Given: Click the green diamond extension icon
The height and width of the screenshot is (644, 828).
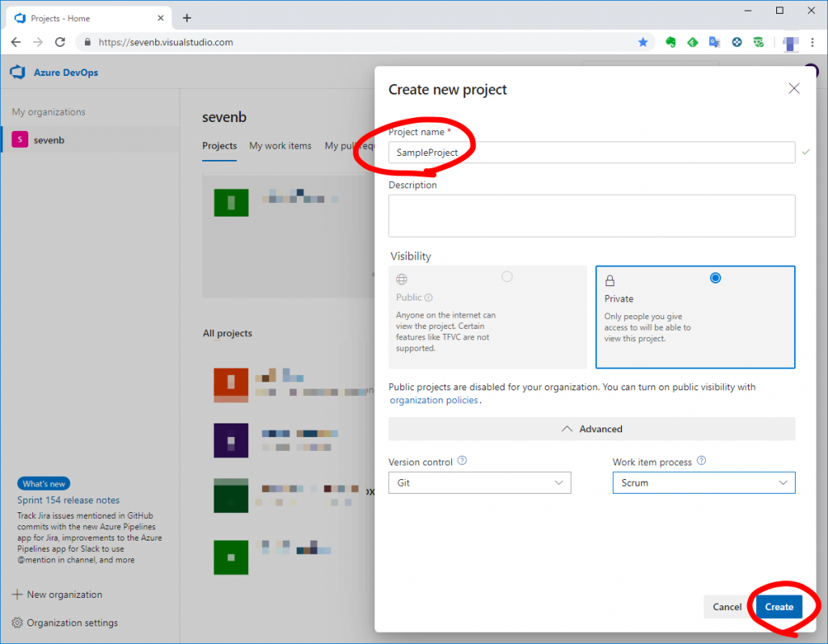Looking at the screenshot, I should [692, 42].
